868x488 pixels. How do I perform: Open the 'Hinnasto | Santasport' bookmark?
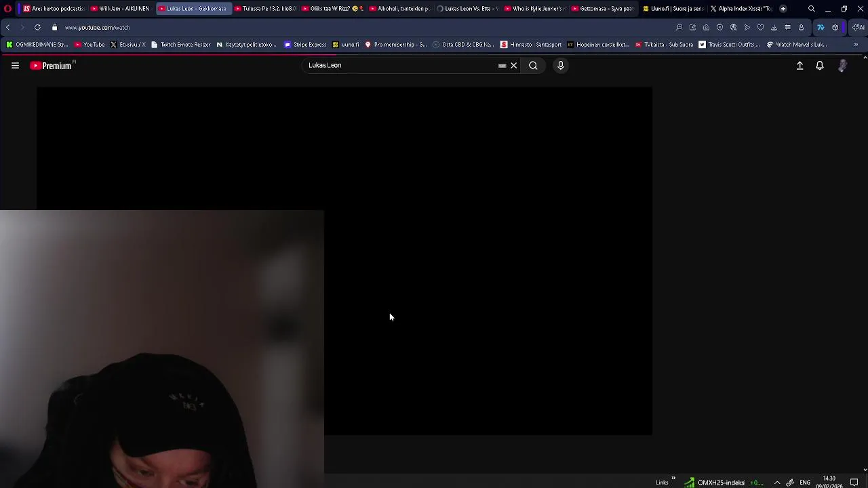point(531,45)
